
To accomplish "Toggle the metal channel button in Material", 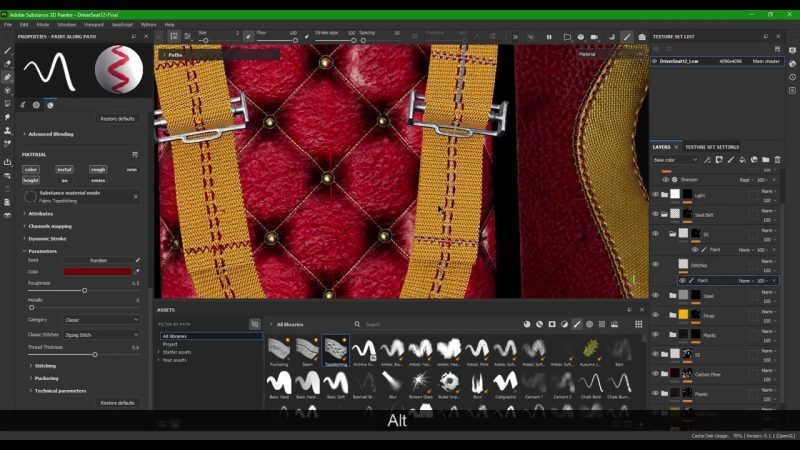I will (64, 169).
